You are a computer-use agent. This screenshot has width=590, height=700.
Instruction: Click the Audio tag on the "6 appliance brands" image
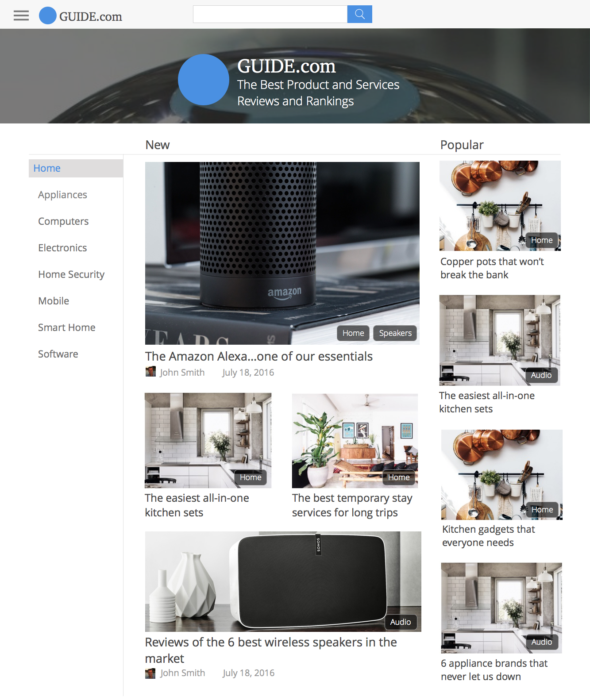pos(542,642)
